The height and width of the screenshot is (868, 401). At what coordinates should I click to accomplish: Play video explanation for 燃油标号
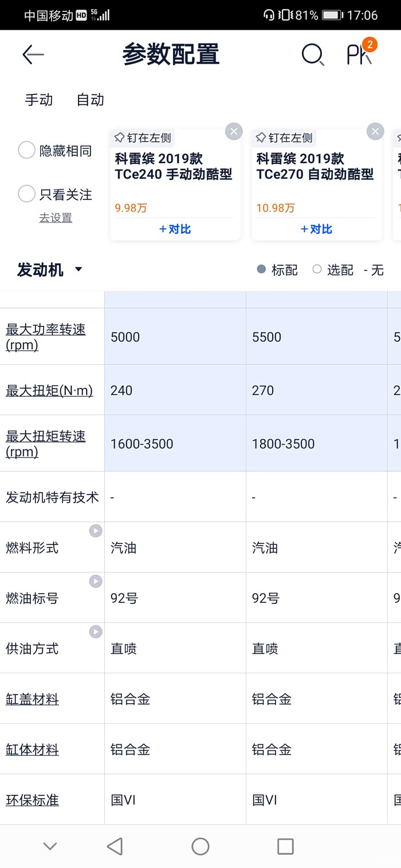96,582
